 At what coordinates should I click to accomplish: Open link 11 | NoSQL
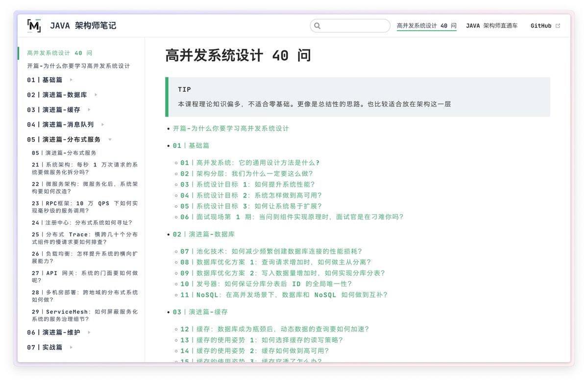point(284,295)
